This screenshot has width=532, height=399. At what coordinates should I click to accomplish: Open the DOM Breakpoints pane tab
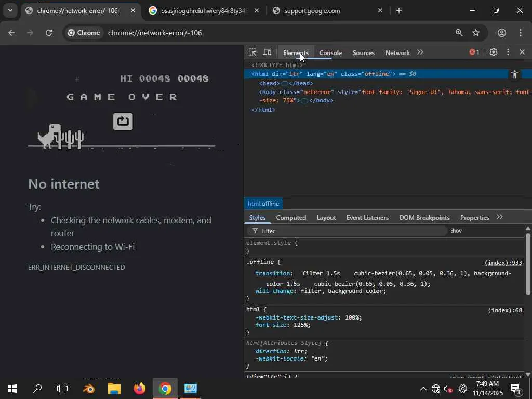pyautogui.click(x=424, y=218)
